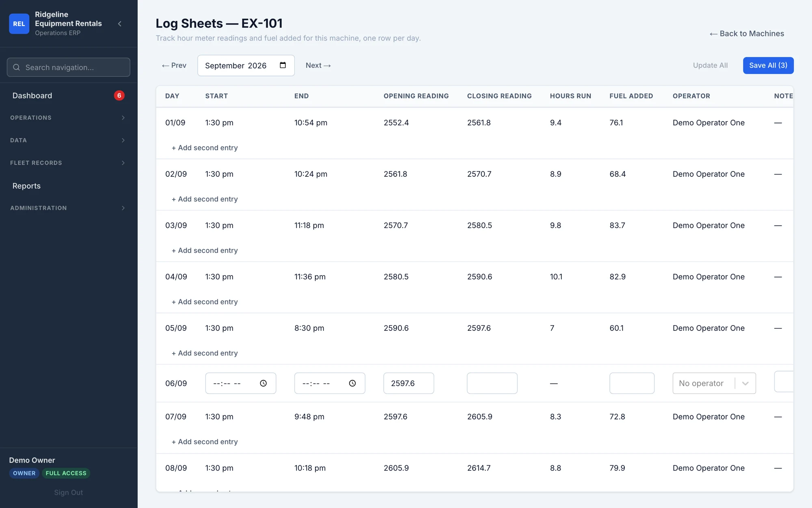Click the 06/09 fuel added field

pos(632,383)
